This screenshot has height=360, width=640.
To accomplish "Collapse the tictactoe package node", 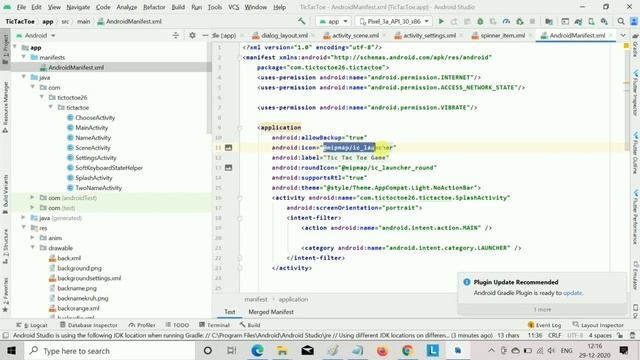I will [x=51, y=107].
